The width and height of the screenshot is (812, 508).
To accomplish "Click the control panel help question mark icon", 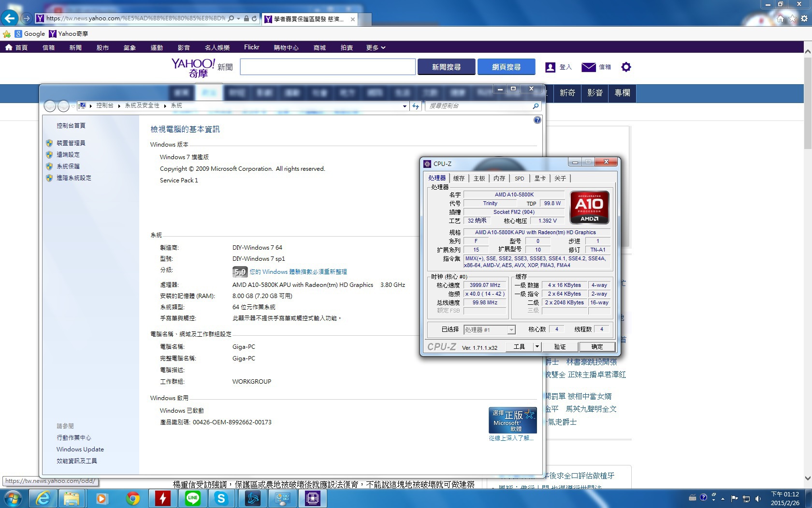I will tap(537, 120).
